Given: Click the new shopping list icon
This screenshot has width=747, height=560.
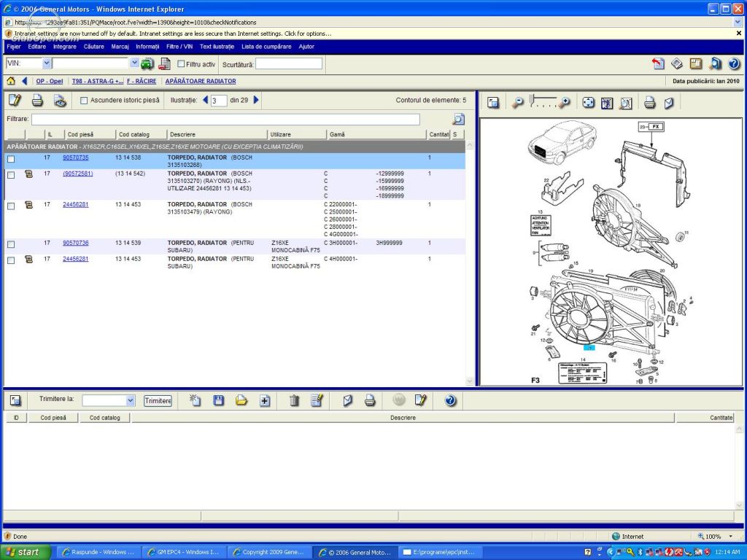Looking at the screenshot, I should [x=195, y=400].
